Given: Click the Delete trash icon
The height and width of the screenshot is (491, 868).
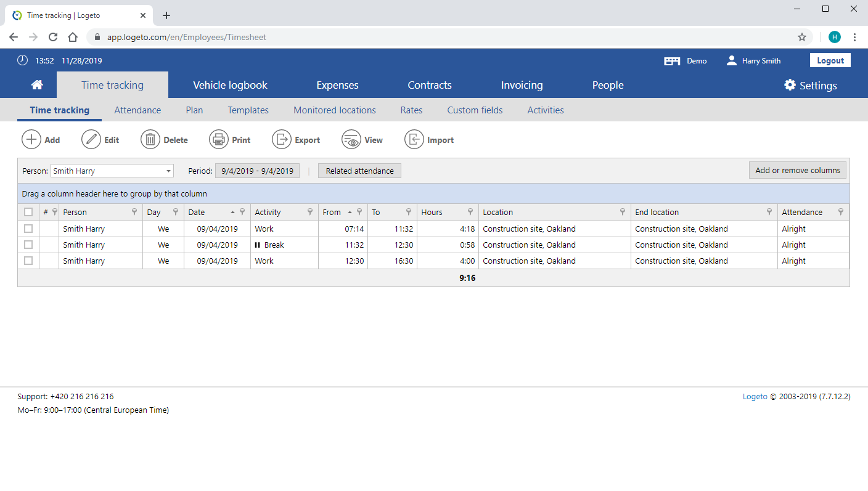Looking at the screenshot, I should [150, 140].
